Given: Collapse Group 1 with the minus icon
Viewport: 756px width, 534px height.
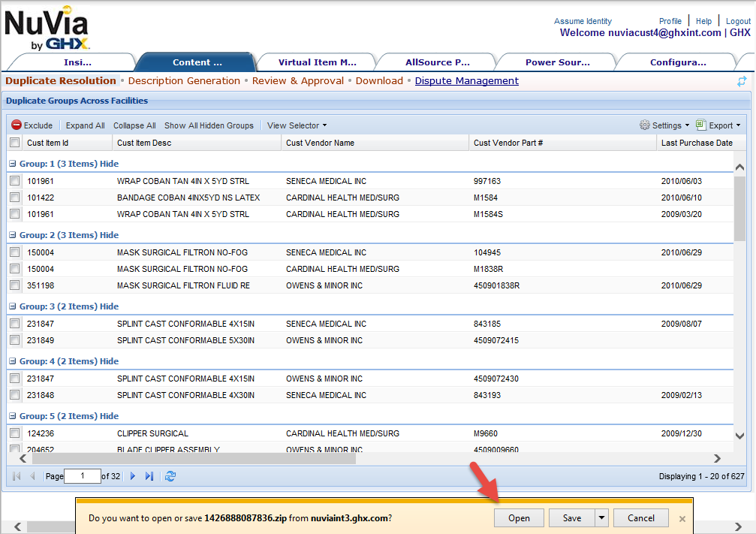Looking at the screenshot, I should (x=13, y=164).
